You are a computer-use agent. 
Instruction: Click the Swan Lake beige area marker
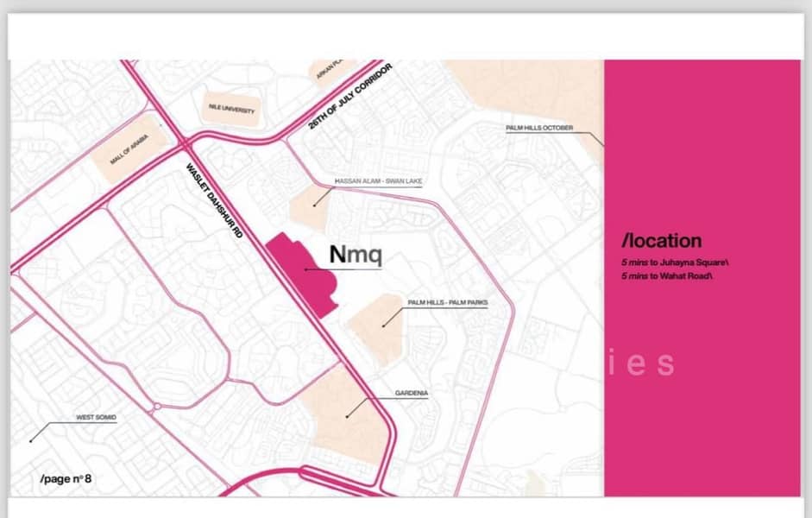point(309,208)
